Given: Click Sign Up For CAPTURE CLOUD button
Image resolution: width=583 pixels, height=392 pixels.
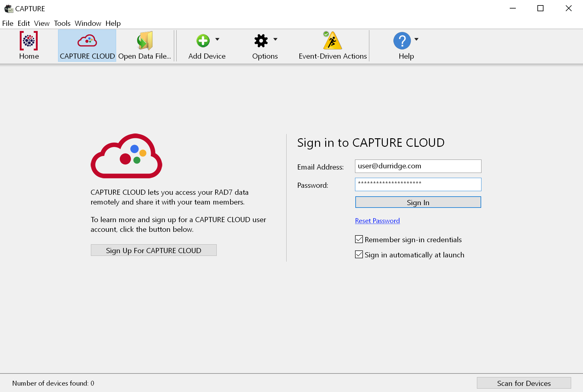Looking at the screenshot, I should coord(154,250).
